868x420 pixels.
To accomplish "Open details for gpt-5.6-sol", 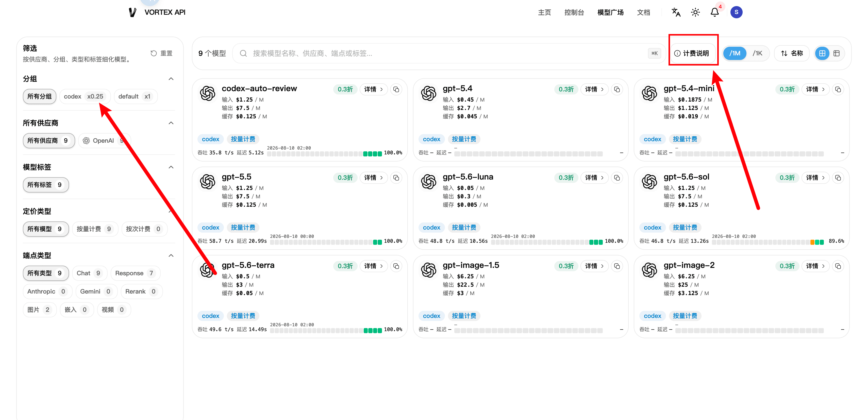I will pyautogui.click(x=815, y=178).
